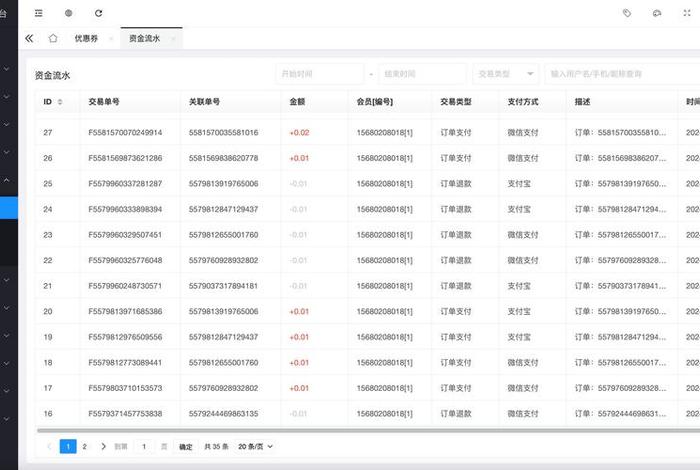Viewport: 700px width, 470px height.
Task: Go to the home tab icon
Action: [x=53, y=38]
